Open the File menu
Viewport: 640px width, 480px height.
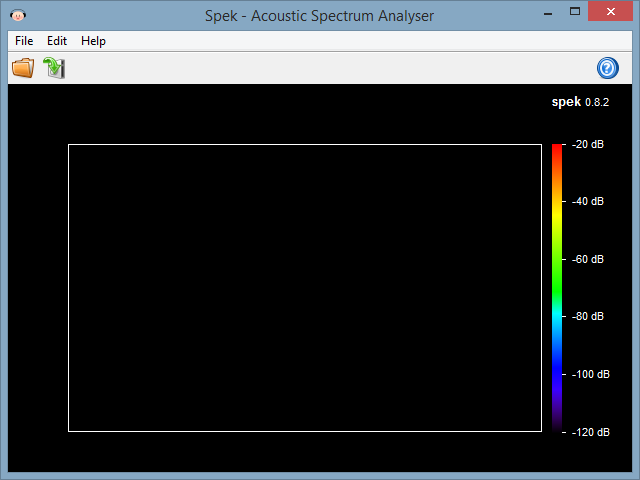(x=24, y=41)
